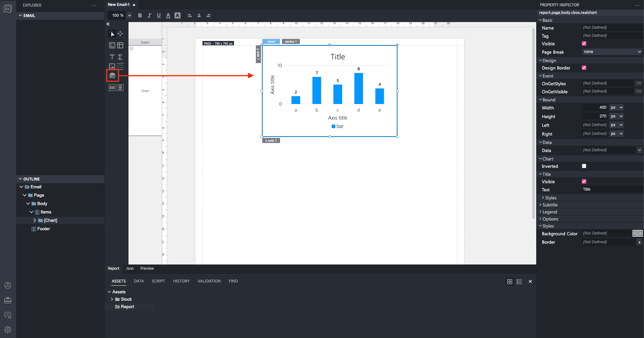This screenshot has height=338, width=644.
Task: Enable the Inverted chart checkbox
Action: tap(584, 166)
